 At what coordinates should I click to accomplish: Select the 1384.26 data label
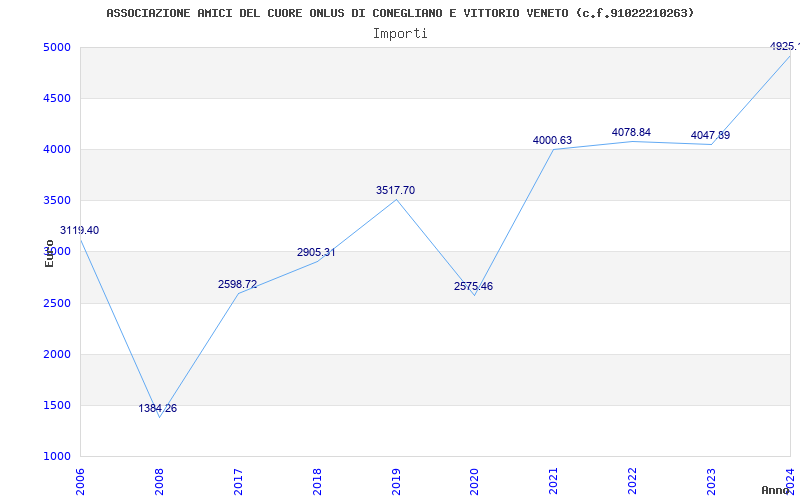tap(158, 408)
